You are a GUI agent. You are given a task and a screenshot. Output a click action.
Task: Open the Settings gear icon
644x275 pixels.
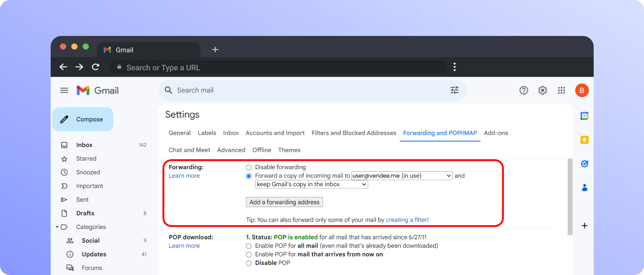543,90
